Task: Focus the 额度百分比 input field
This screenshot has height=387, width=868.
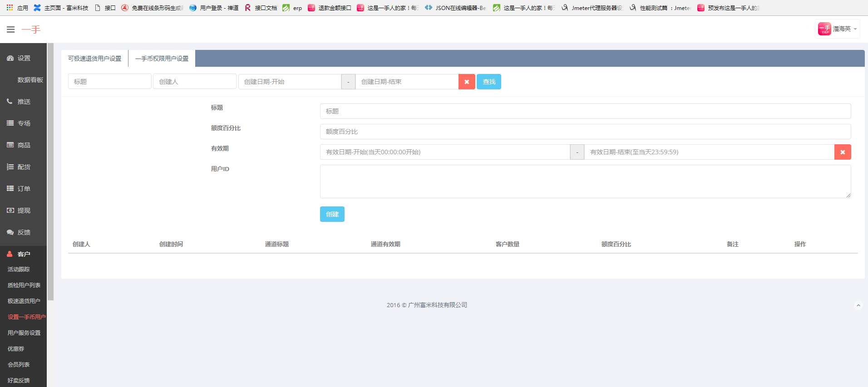Action: 586,132
